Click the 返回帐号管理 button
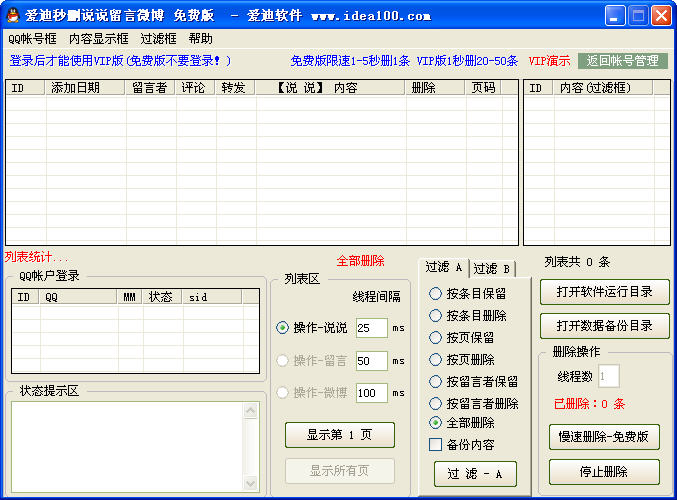Screen dimensions: 677x500 [x=622, y=61]
